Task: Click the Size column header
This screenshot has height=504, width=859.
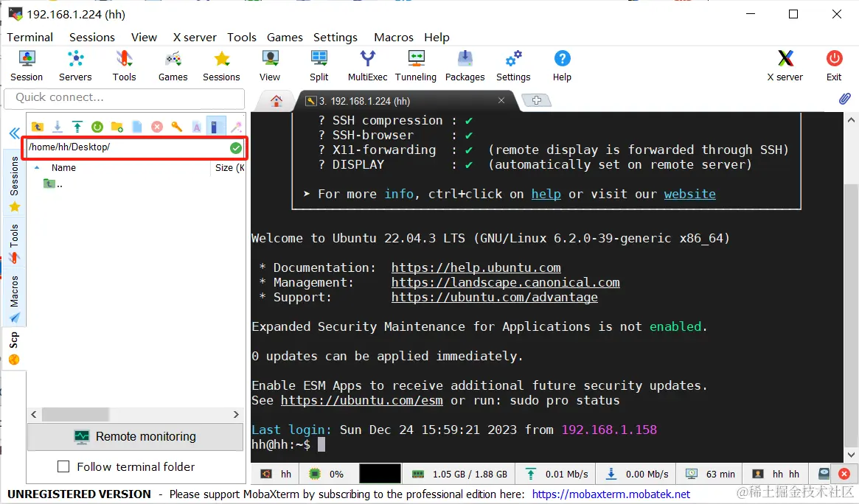Action: [229, 167]
